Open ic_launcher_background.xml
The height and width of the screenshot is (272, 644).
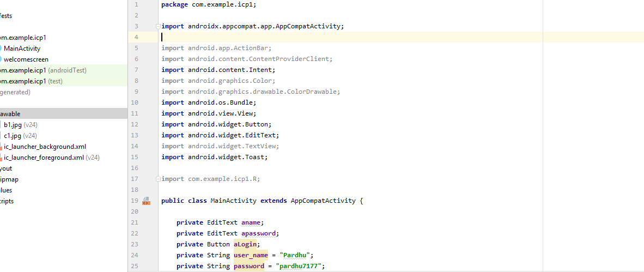45,147
